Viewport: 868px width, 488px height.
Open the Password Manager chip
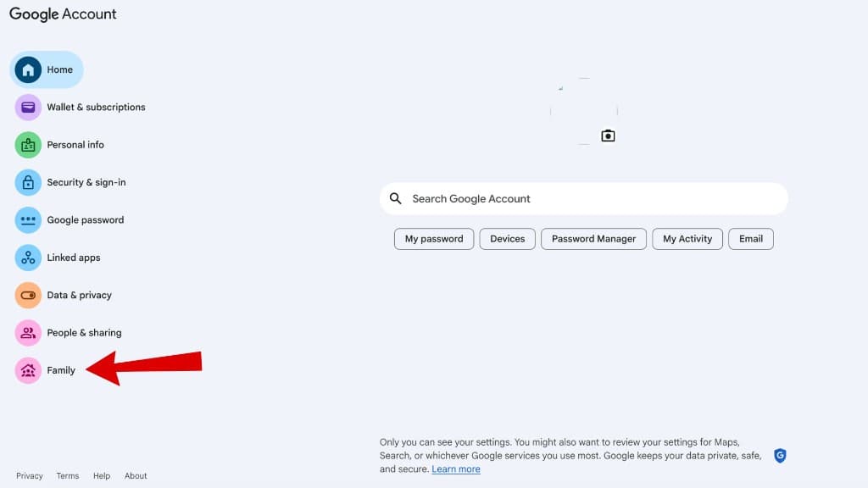tap(593, 239)
